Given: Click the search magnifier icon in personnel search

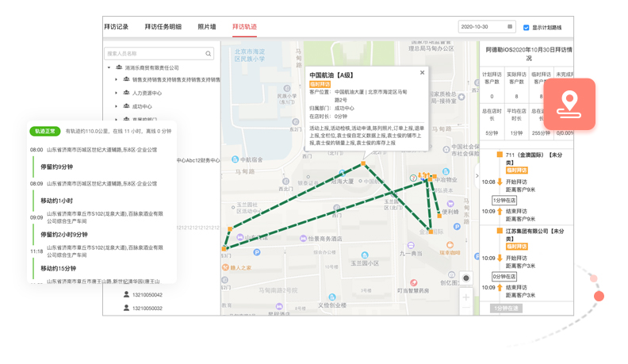Looking at the screenshot, I should (x=209, y=54).
